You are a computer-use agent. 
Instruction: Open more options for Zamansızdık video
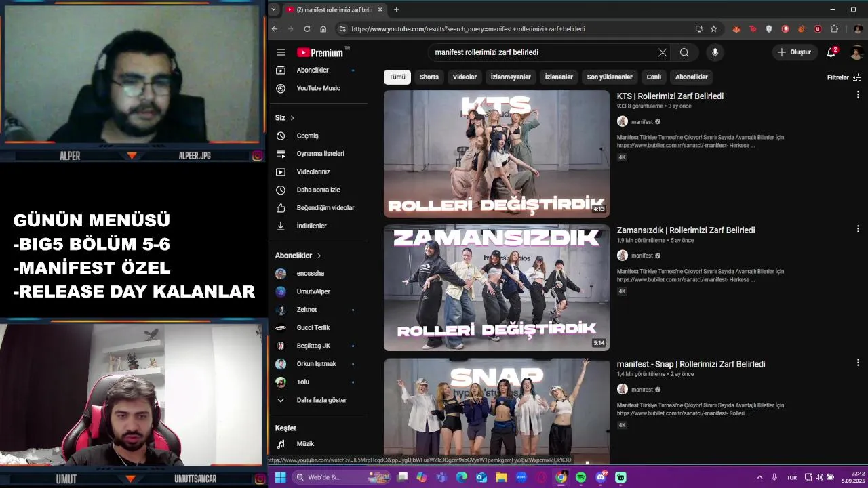[x=857, y=229]
